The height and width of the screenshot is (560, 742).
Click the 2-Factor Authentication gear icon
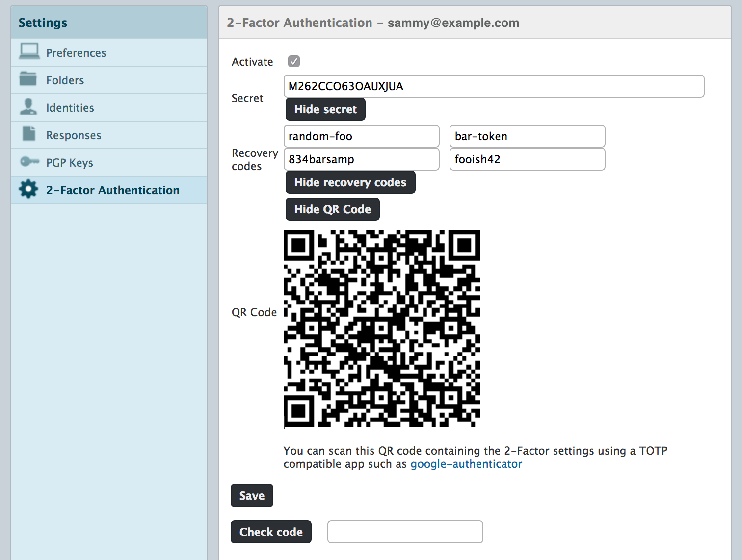click(x=28, y=189)
